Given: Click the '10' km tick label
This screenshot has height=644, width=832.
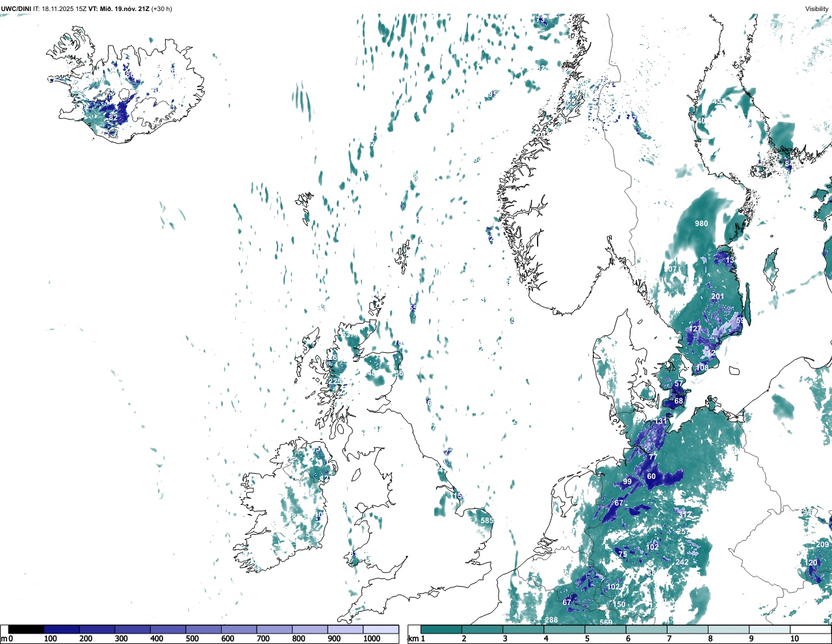Looking at the screenshot, I should (794, 639).
